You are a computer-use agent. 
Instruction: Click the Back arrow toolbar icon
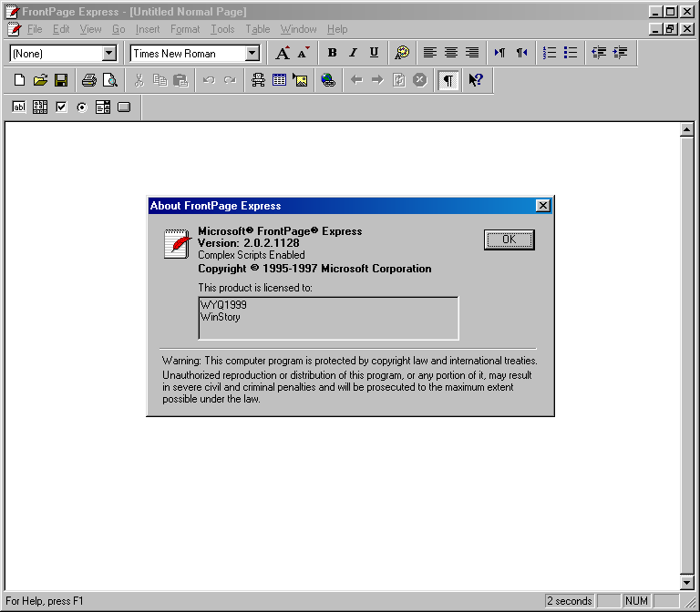[x=356, y=80]
